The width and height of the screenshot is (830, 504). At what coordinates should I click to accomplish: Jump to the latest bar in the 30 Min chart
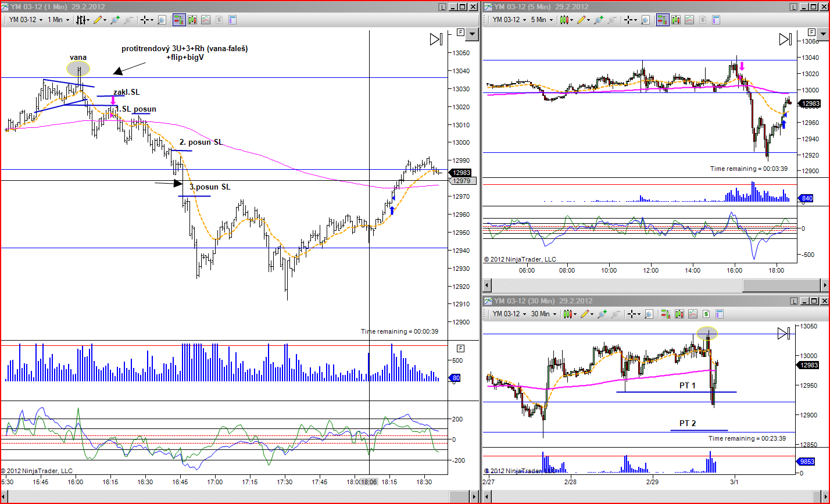pyautogui.click(x=785, y=333)
